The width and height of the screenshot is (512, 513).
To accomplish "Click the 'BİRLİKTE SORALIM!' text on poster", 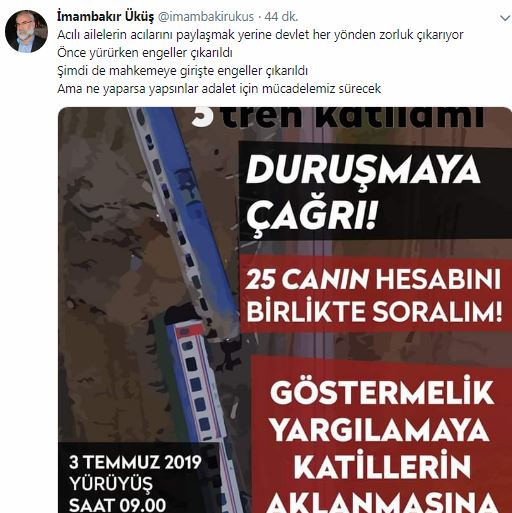I will click(x=374, y=311).
